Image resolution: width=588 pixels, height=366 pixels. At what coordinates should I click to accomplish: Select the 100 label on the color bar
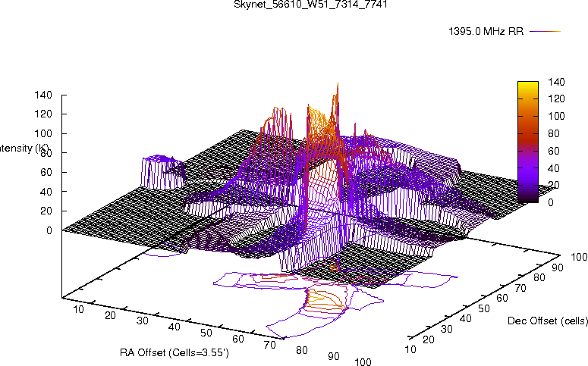(x=556, y=116)
